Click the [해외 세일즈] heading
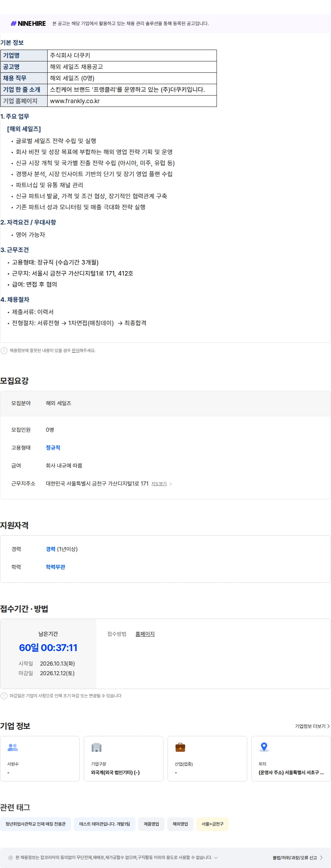The height and width of the screenshot is (868, 331). pyautogui.click(x=24, y=129)
